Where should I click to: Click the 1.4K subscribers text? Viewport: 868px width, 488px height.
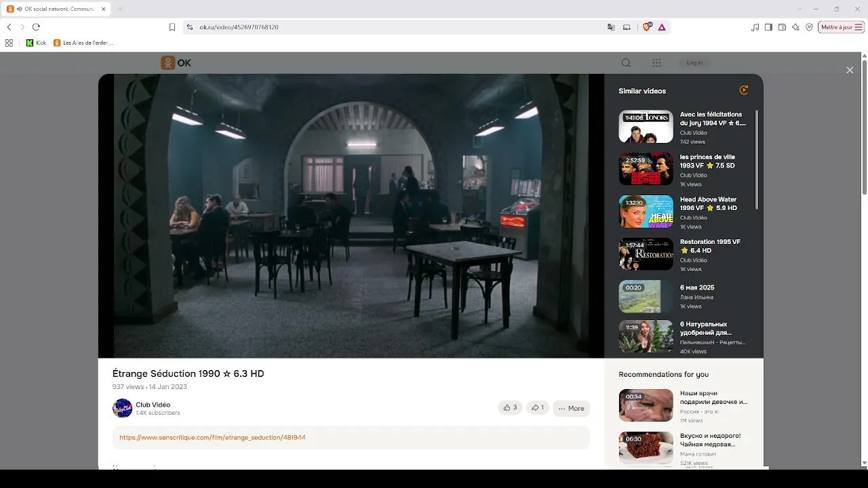point(158,413)
